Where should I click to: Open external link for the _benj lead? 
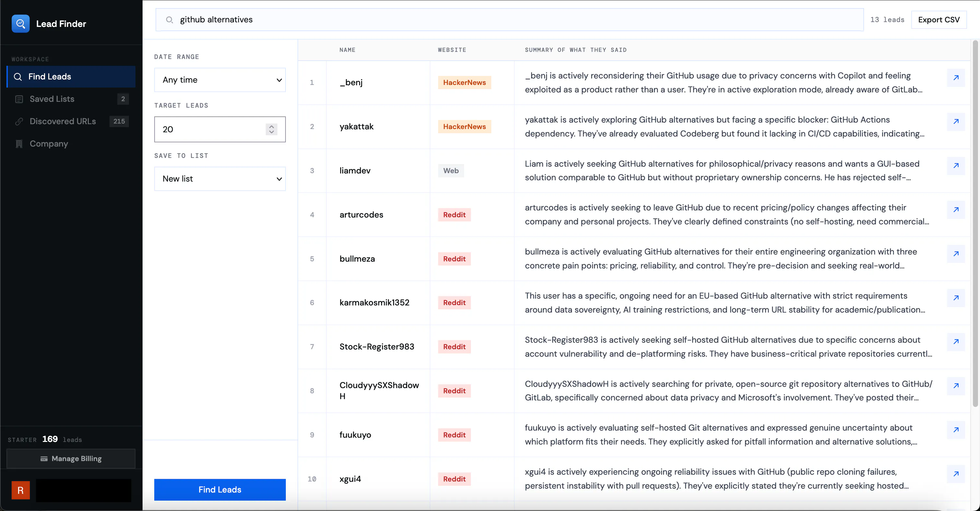tap(956, 77)
